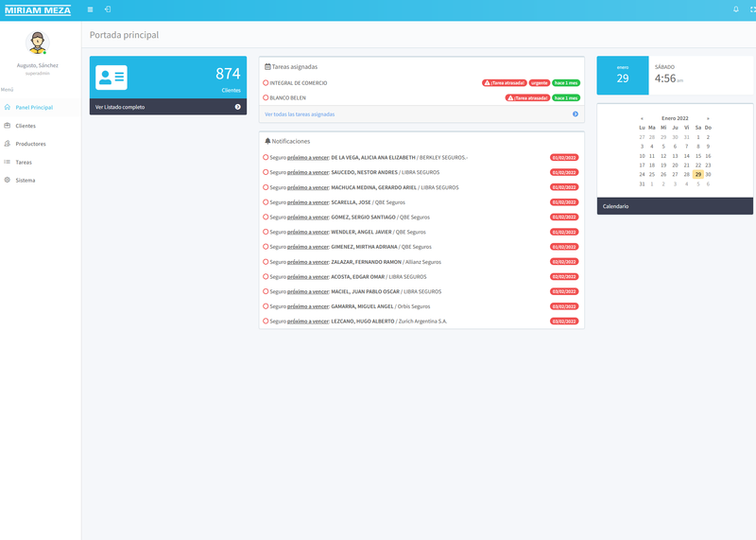The height and width of the screenshot is (540, 756).
Task: Toggle circle for GIMENEZ, MIRTHA ADRIANA notification
Action: pos(266,247)
